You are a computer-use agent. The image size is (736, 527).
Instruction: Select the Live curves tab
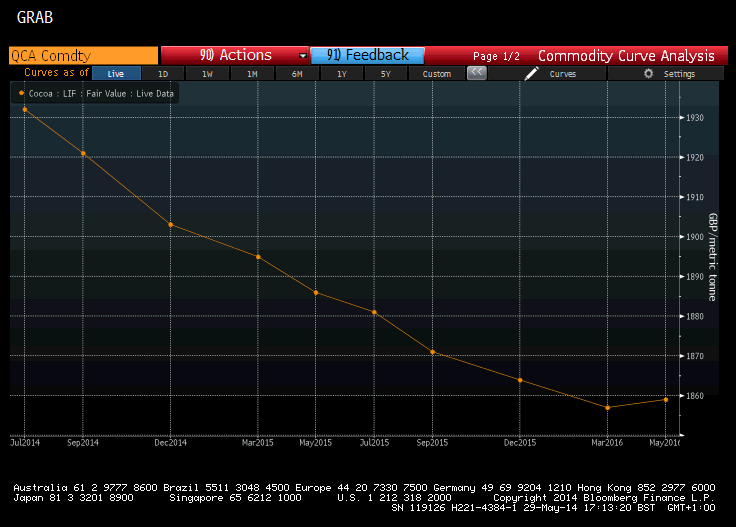[116, 74]
